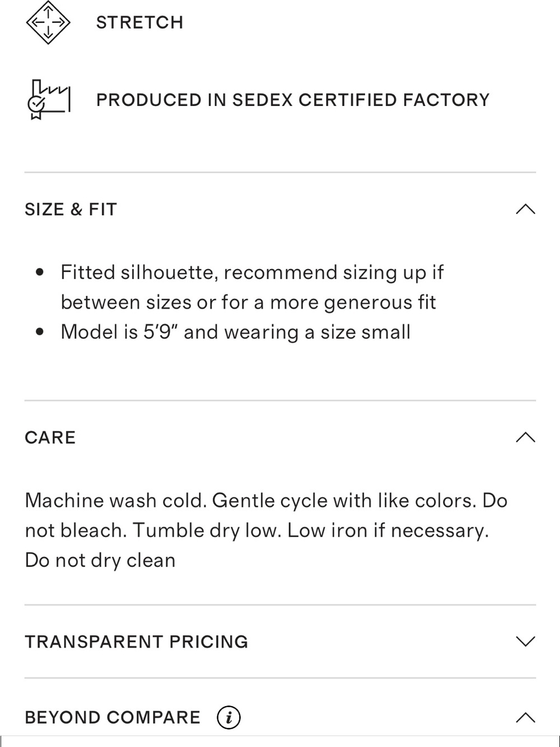Click the Model is 5'9" bullet text

pyautogui.click(x=236, y=332)
